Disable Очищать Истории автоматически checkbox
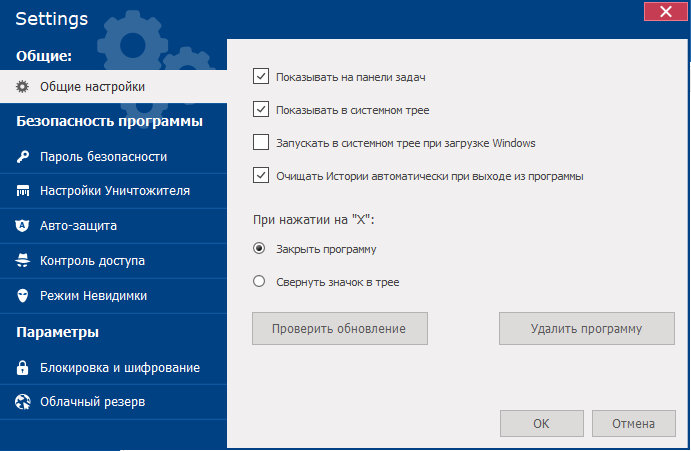Viewport: 691px width, 451px height. tap(261, 175)
